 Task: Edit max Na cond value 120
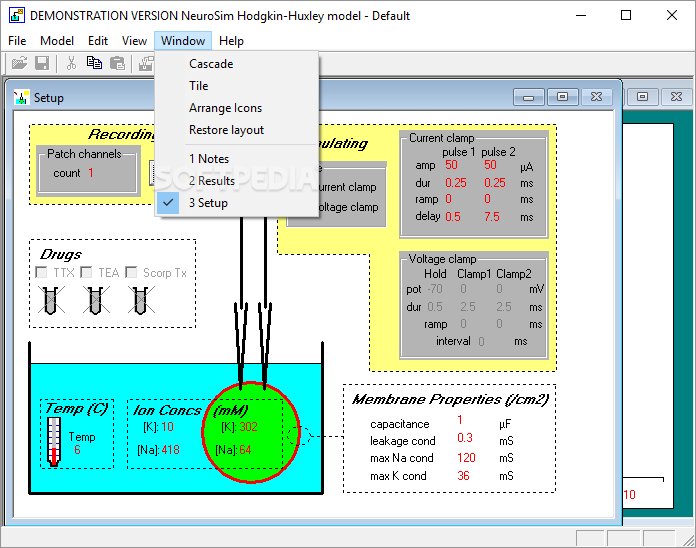[466, 458]
